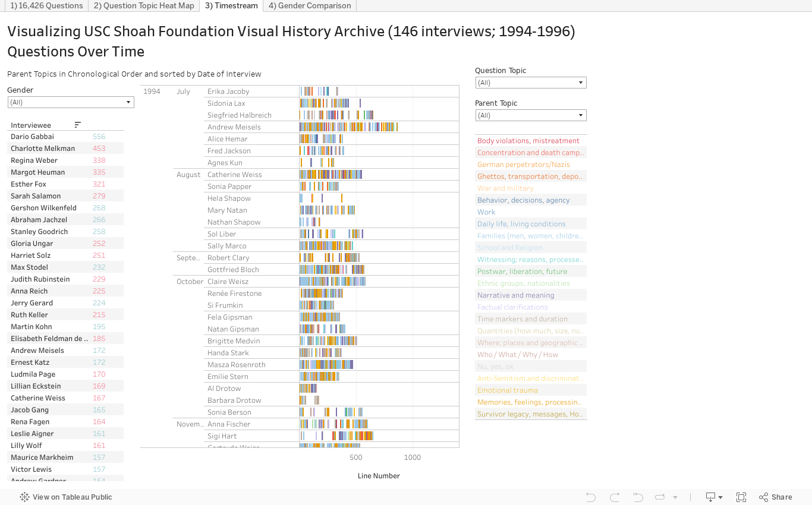Select German perpetrators/Nazis legend item
The width and height of the screenshot is (812, 505).
coord(531,165)
